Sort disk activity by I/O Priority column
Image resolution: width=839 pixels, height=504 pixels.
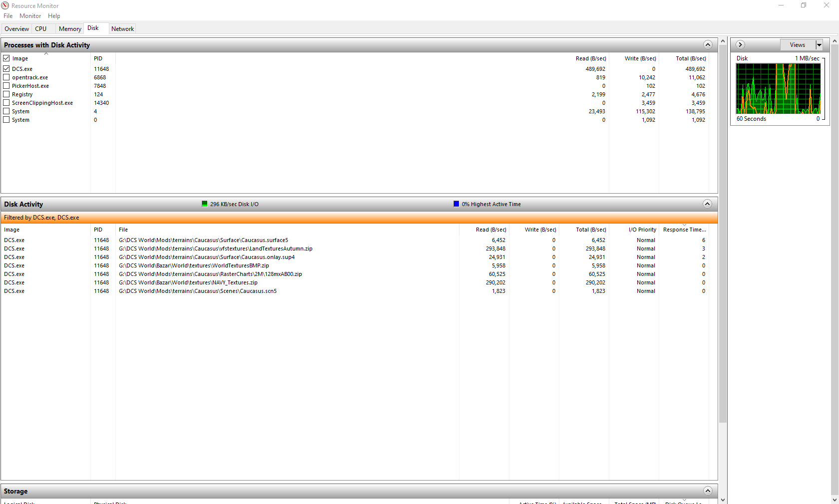642,230
